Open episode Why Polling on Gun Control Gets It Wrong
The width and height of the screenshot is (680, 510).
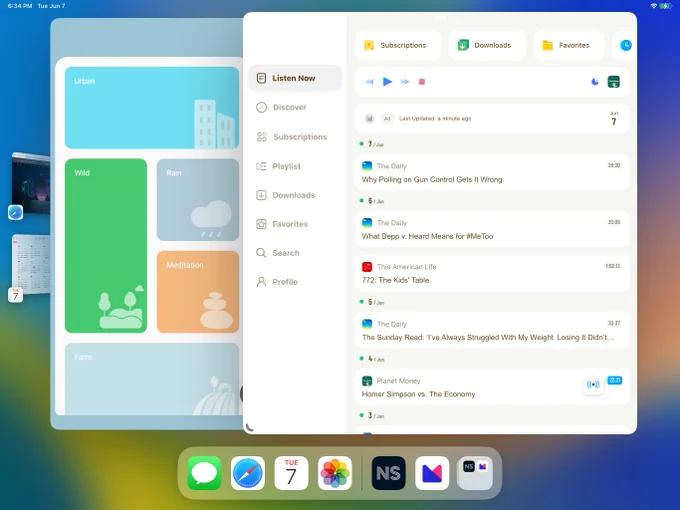point(492,172)
